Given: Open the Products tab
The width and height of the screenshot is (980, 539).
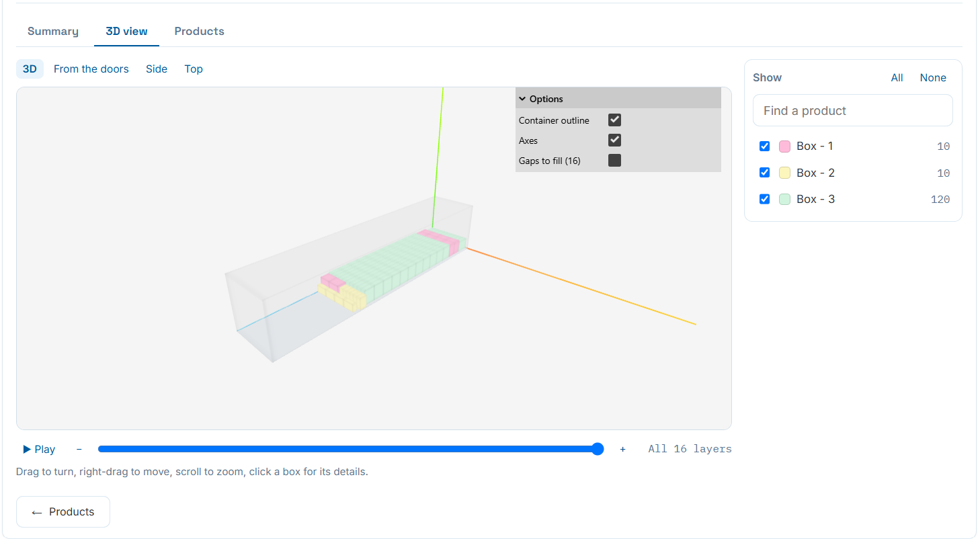Looking at the screenshot, I should pyautogui.click(x=199, y=31).
